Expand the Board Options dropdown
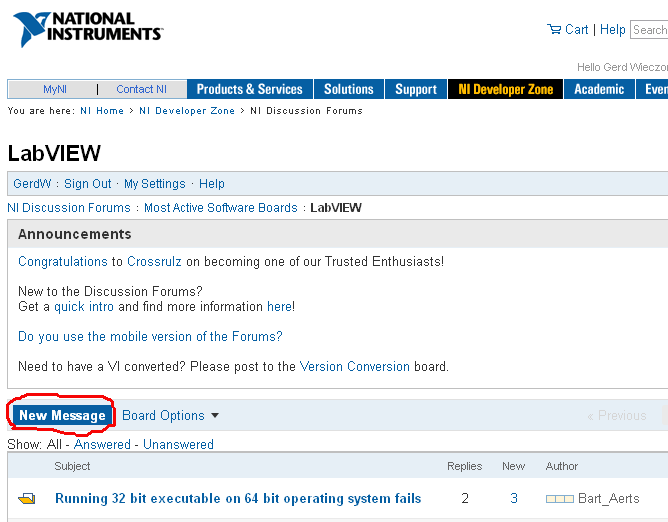 pos(170,415)
